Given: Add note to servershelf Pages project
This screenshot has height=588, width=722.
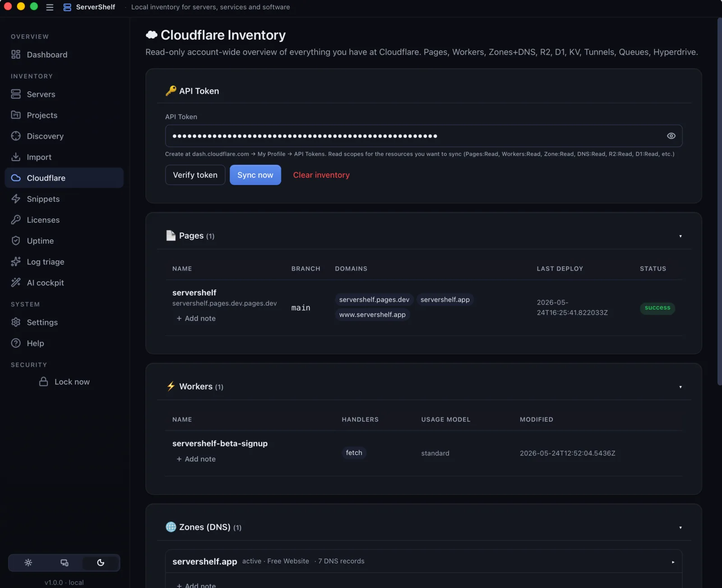Looking at the screenshot, I should click(x=196, y=318).
